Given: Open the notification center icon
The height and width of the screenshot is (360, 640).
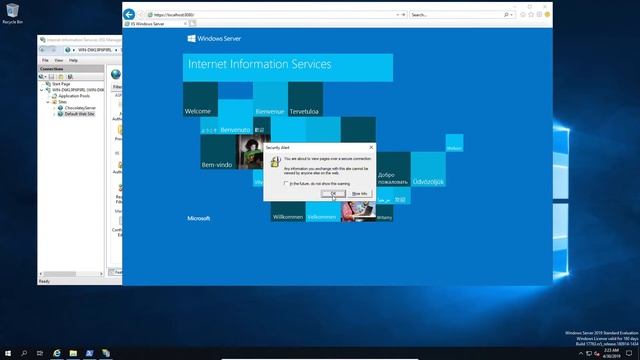Looking at the screenshot, I should point(629,353).
